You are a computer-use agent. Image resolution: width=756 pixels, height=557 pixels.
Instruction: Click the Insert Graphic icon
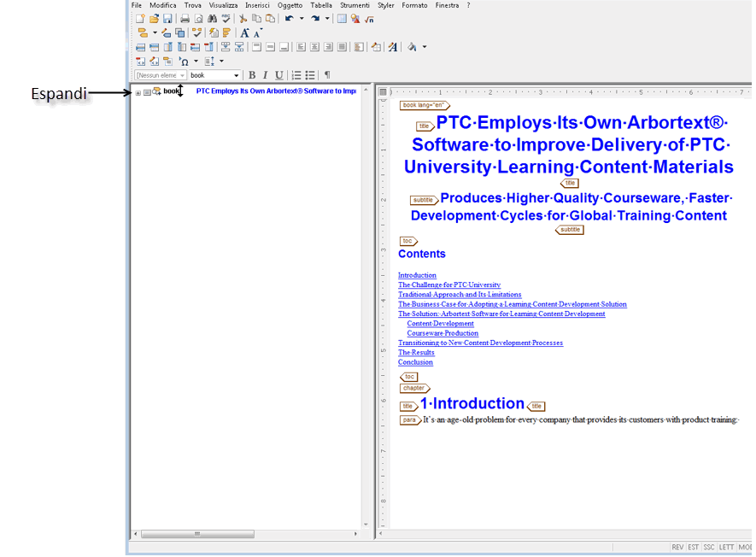pos(355,19)
